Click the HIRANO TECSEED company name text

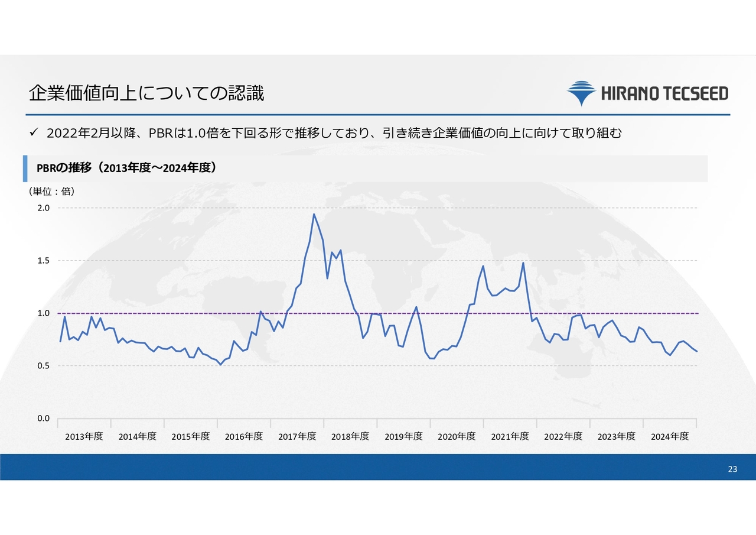(x=664, y=93)
